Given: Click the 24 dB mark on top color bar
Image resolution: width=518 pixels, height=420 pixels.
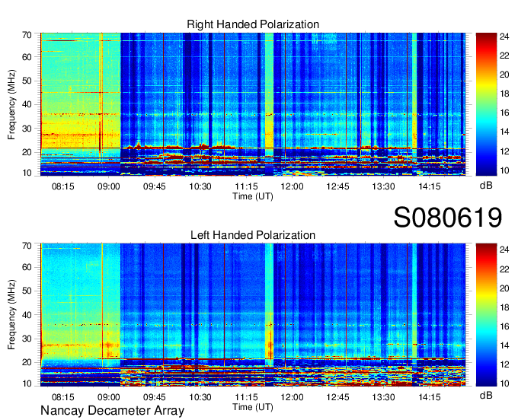Looking at the screenshot, I should [x=504, y=37].
